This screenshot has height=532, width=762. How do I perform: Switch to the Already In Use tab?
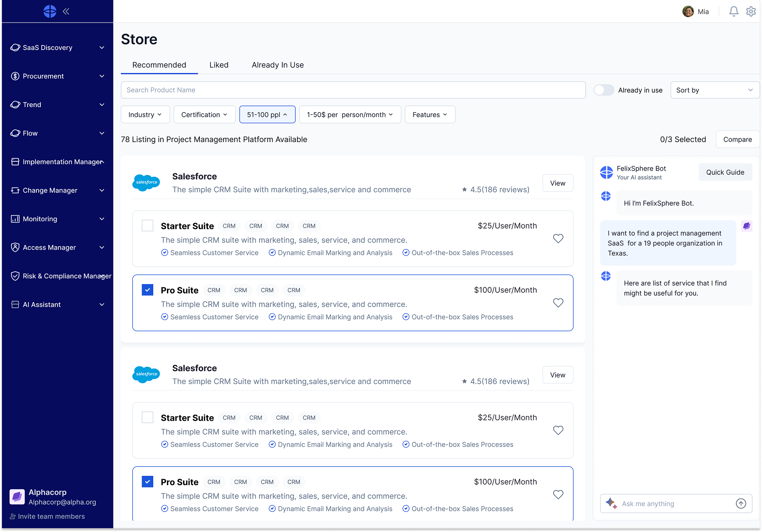(278, 65)
